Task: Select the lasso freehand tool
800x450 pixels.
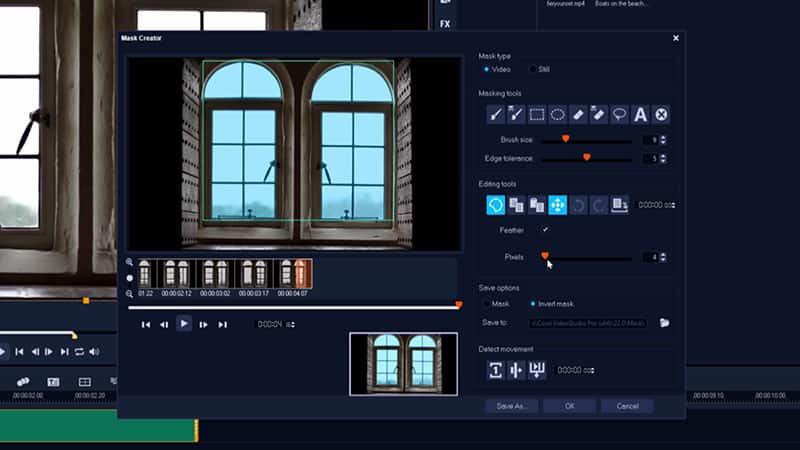Action: [620, 114]
